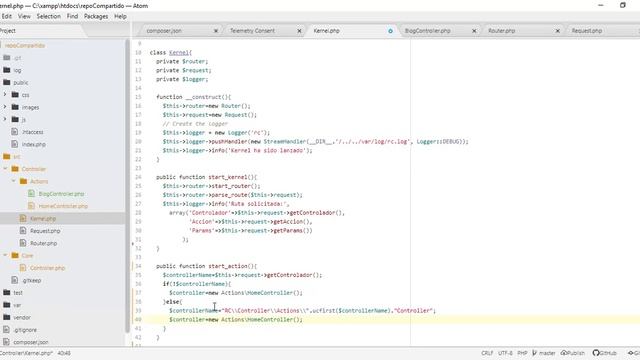Place cursor in line 40 controller statement

click(236, 320)
